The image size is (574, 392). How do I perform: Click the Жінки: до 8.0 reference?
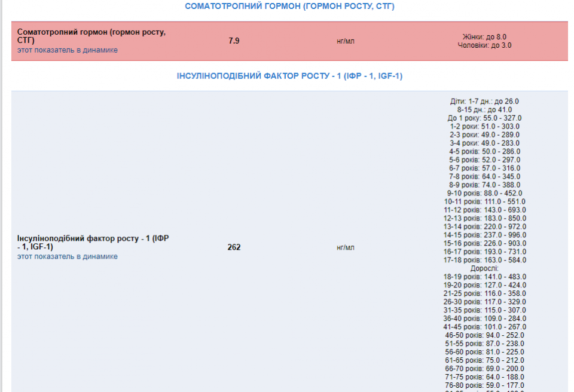click(484, 37)
